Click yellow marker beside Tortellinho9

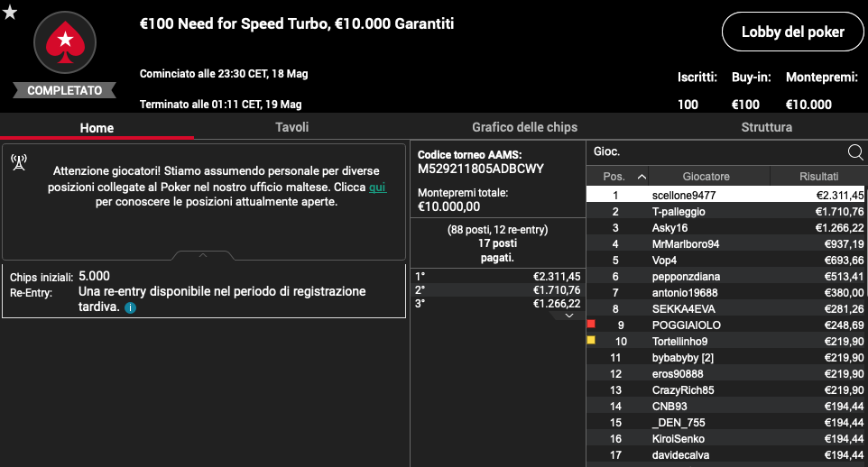click(x=591, y=340)
